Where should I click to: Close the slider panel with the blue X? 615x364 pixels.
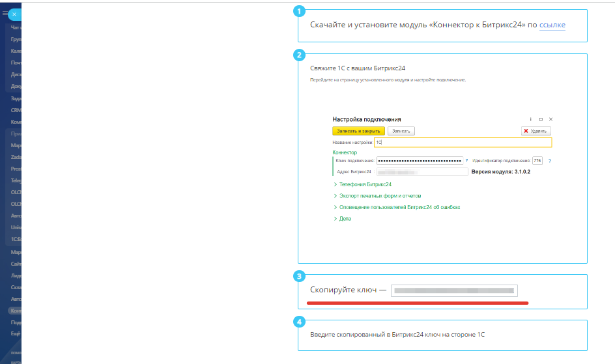(14, 14)
